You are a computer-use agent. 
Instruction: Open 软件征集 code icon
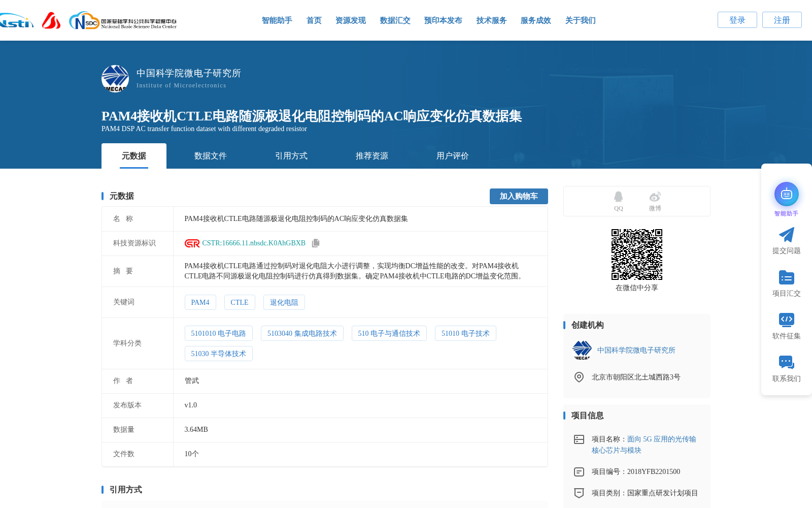point(787,320)
